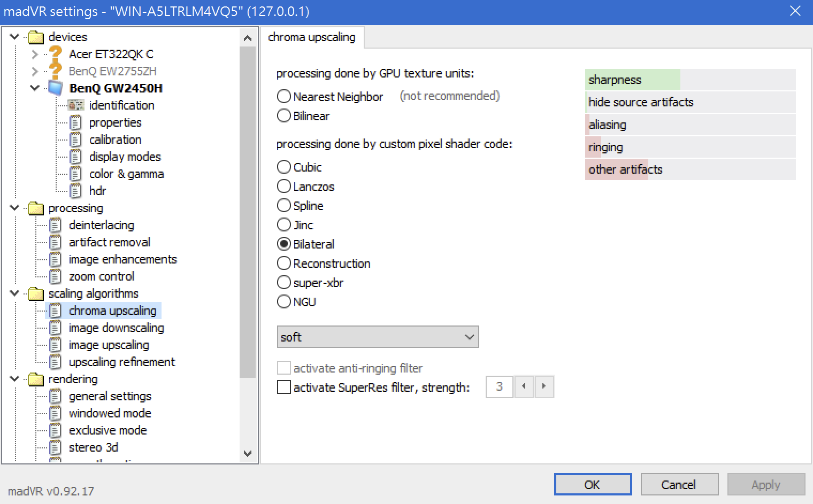Click the identification page icon
This screenshot has height=504, width=813.
coord(76,105)
